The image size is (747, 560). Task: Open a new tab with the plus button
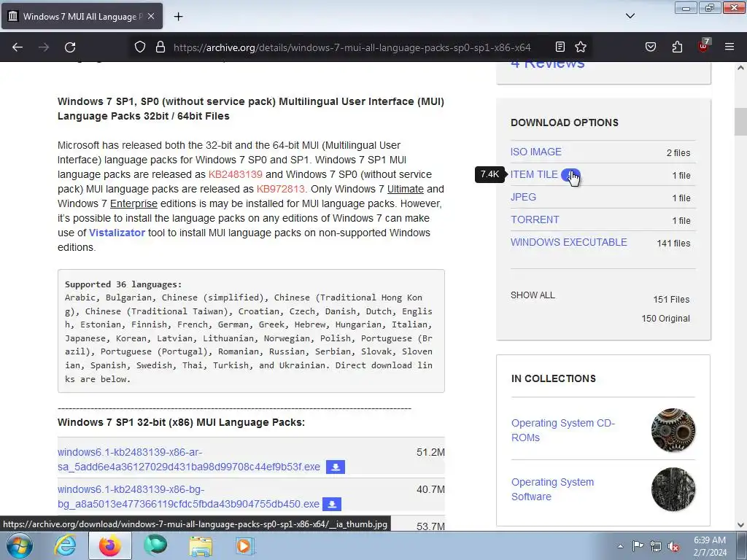click(178, 17)
